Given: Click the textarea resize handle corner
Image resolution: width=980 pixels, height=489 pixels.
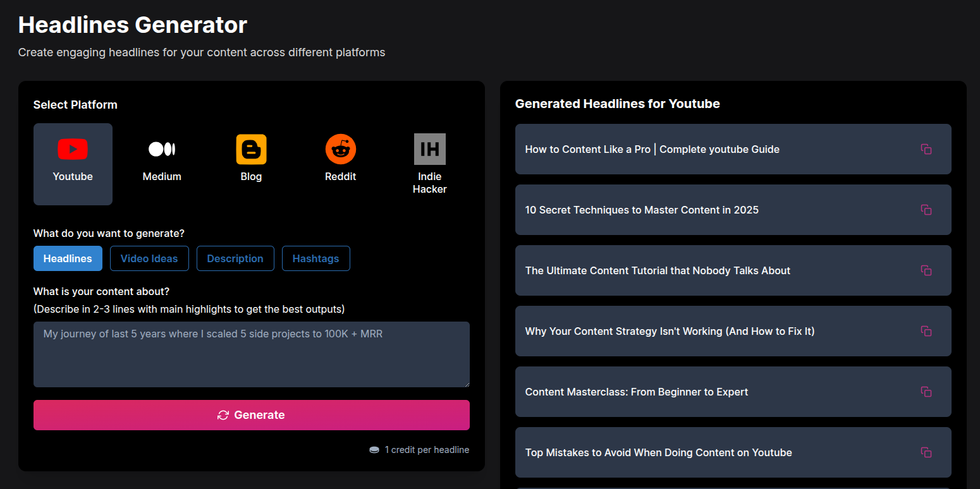Looking at the screenshot, I should tap(467, 384).
